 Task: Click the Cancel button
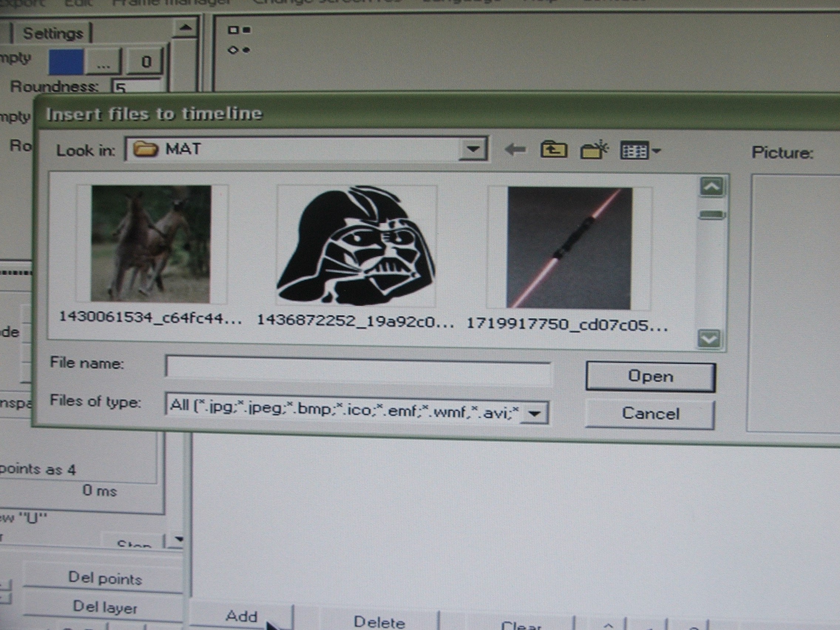(x=650, y=414)
